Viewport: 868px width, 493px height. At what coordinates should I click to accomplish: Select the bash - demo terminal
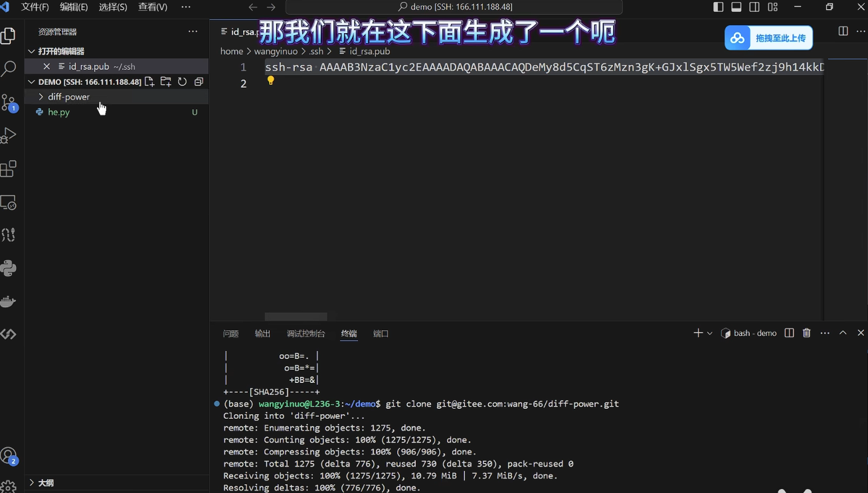tap(748, 333)
